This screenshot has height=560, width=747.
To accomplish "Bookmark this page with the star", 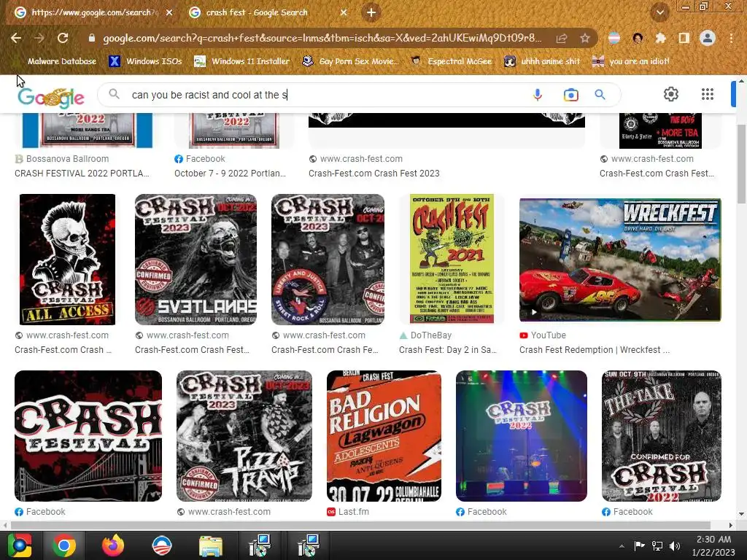I will click(585, 39).
